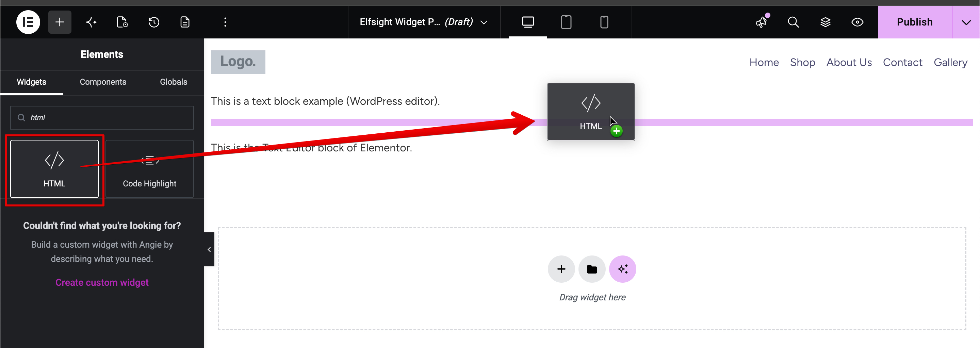Open the What's New megaphone icon

point(762,22)
